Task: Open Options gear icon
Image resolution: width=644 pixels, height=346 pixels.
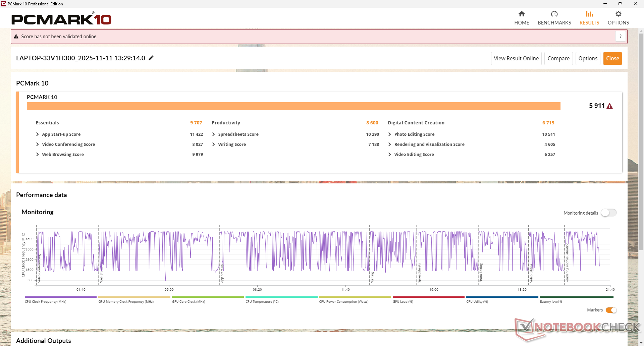Action: (618, 14)
